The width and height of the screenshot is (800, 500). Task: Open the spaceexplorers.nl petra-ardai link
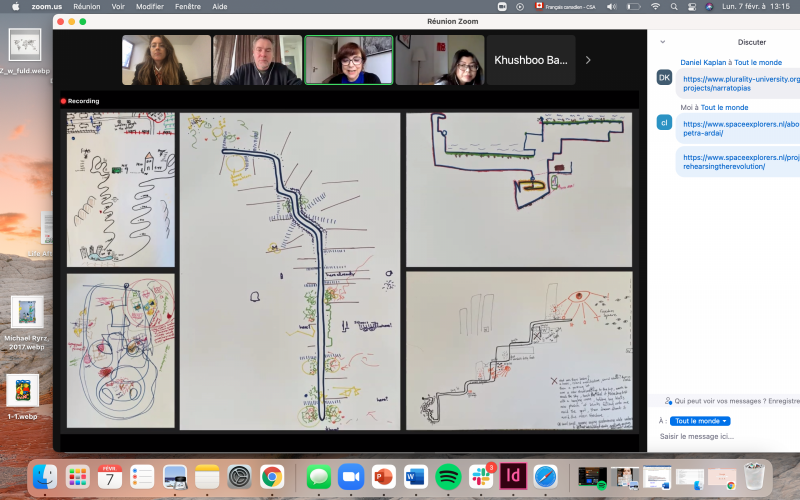click(x=741, y=129)
